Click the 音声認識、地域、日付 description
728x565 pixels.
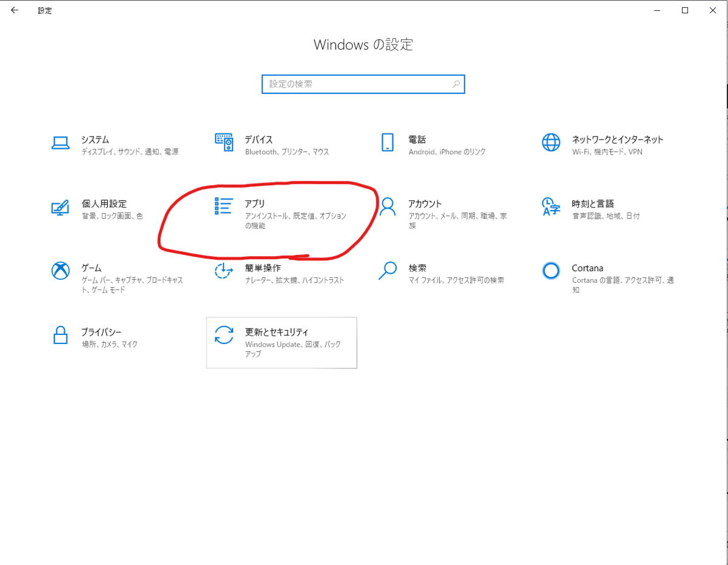(x=606, y=216)
